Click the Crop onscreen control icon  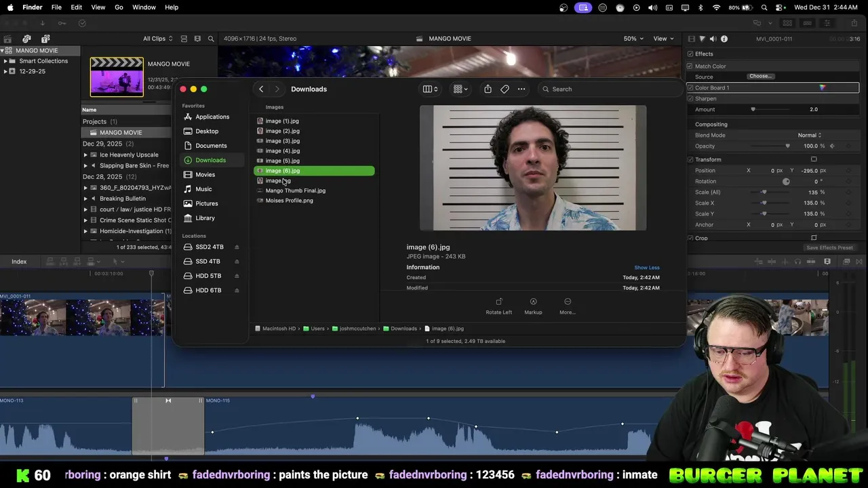click(x=814, y=238)
